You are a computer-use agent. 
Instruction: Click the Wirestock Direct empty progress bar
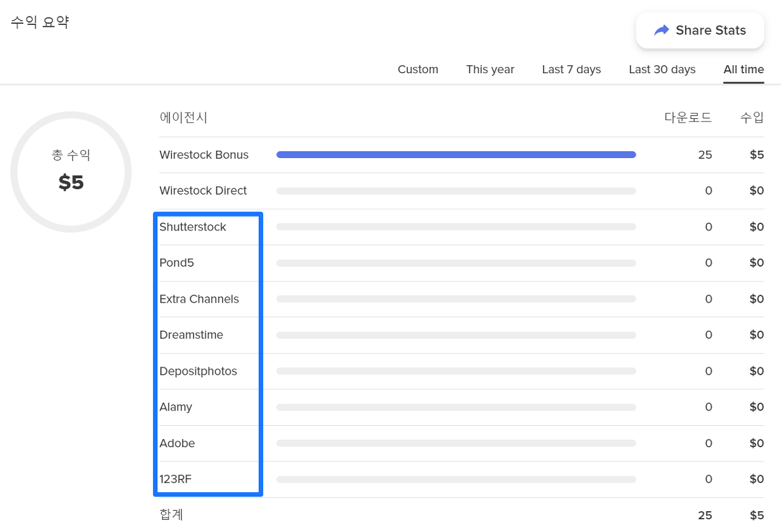[x=456, y=191]
